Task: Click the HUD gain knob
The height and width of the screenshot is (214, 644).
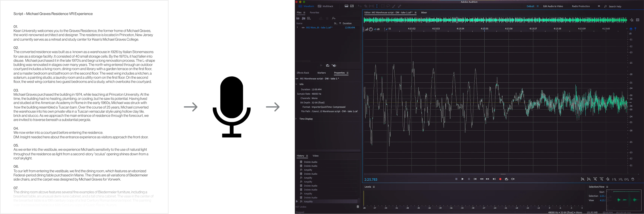Action: 371,29
